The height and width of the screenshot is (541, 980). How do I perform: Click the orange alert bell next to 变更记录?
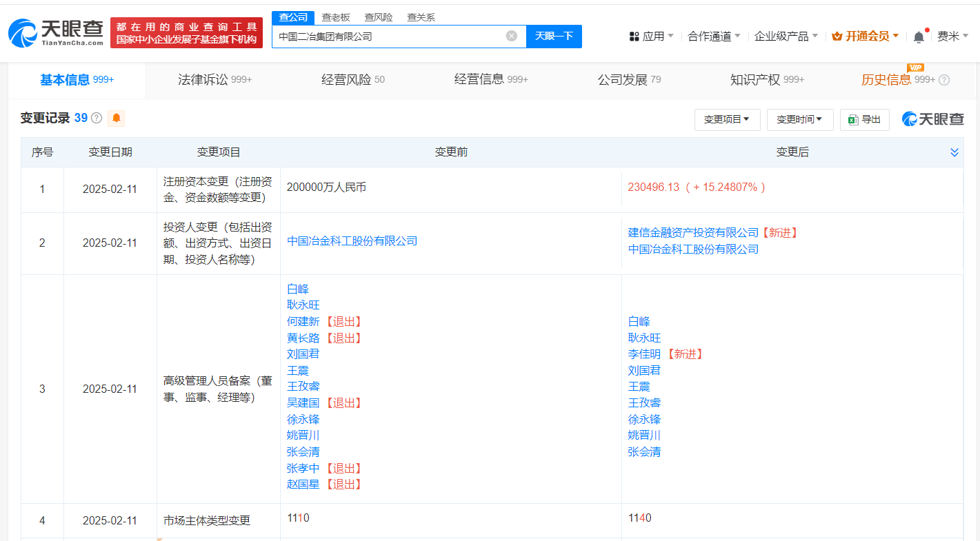[x=117, y=119]
